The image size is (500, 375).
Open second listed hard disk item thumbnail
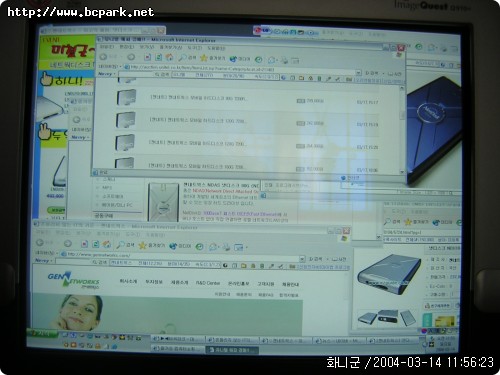[126, 120]
